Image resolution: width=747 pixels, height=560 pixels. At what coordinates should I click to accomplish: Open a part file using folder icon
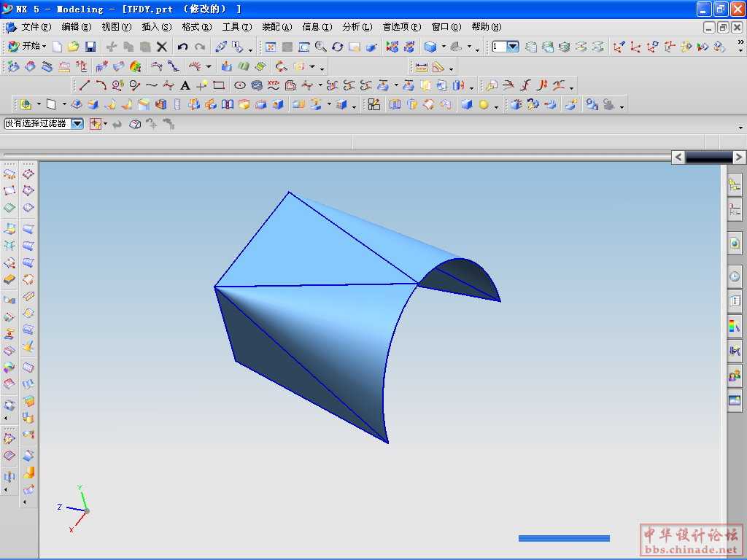click(x=74, y=47)
